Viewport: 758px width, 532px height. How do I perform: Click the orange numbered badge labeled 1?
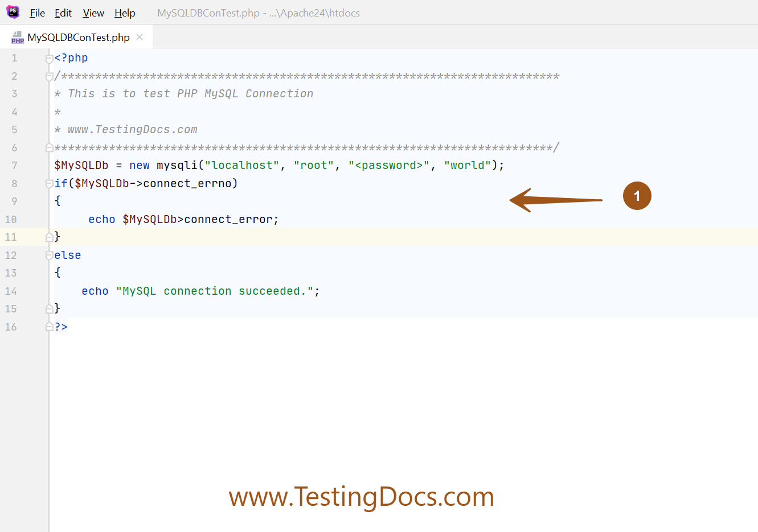[637, 196]
